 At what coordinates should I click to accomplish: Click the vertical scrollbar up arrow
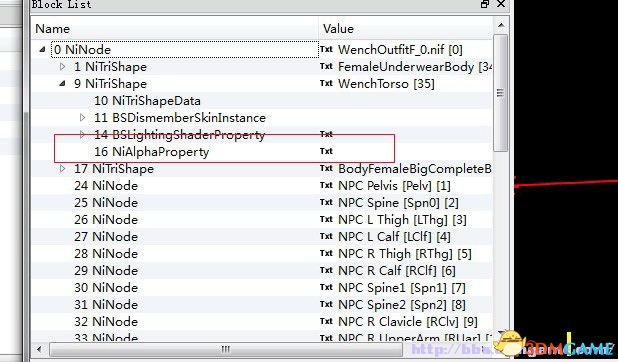tap(501, 26)
